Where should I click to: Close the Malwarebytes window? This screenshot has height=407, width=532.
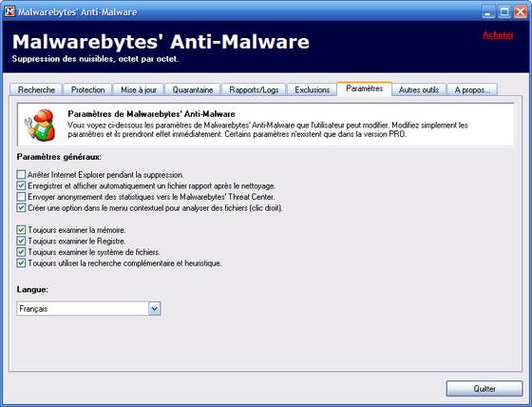tap(521, 12)
